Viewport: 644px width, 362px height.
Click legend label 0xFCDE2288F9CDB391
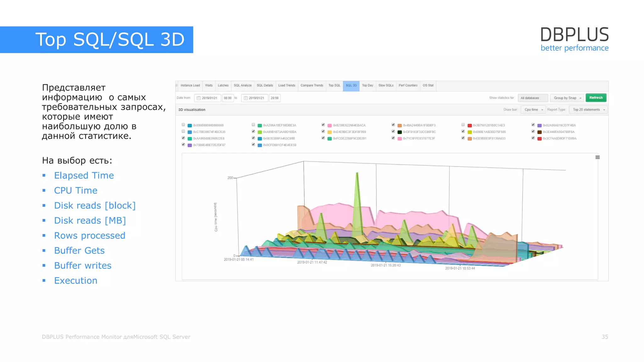tap(350, 139)
